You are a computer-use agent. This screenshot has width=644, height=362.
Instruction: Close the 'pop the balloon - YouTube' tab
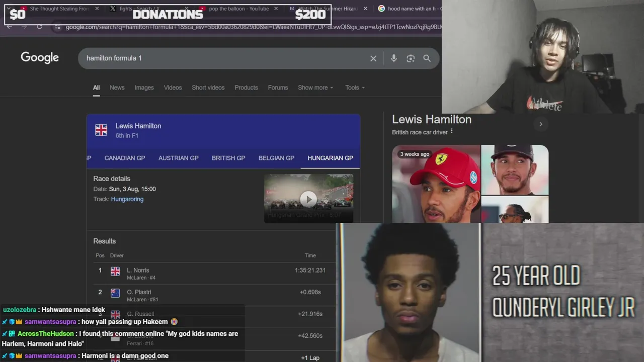pyautogui.click(x=276, y=9)
